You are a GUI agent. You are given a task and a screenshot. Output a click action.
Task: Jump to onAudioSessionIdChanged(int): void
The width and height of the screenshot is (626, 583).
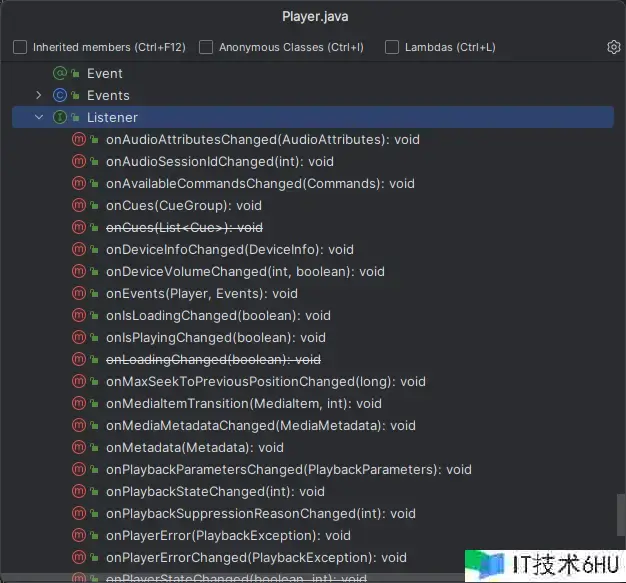click(x=220, y=161)
